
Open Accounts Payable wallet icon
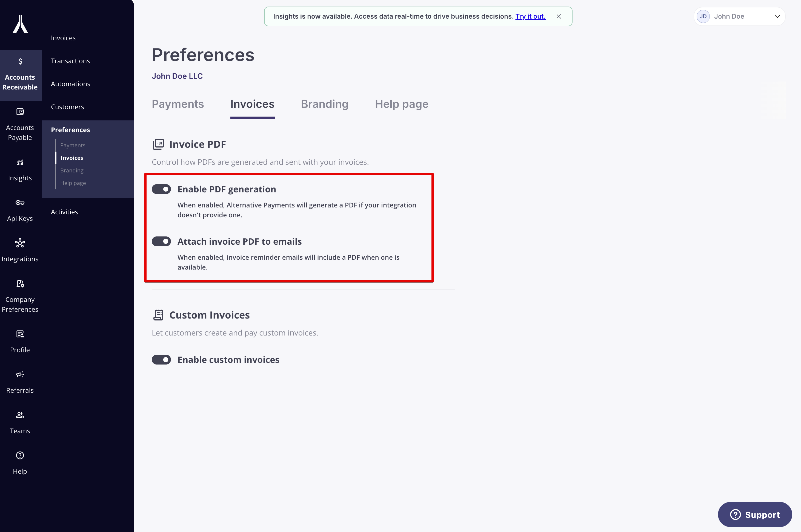click(20, 112)
